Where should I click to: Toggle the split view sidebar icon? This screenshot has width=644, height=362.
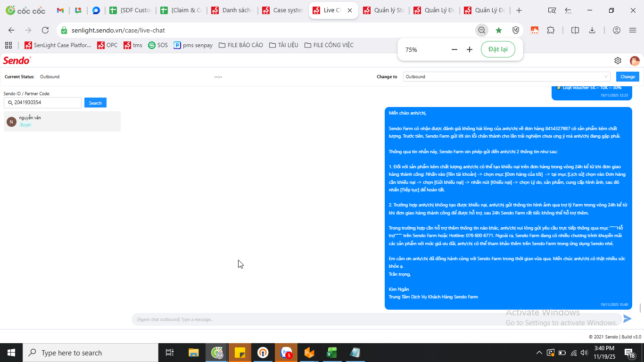pyautogui.click(x=575, y=30)
